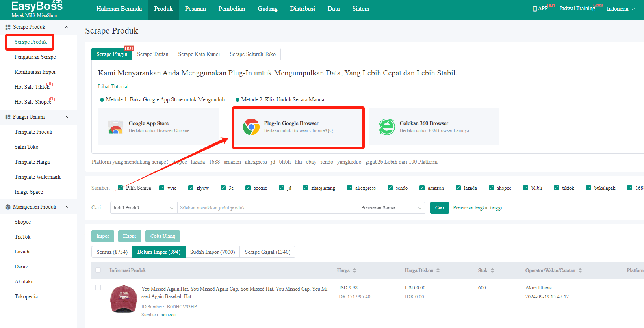This screenshot has height=328, width=644.
Task: Open the Pesanan top menu
Action: click(x=195, y=9)
